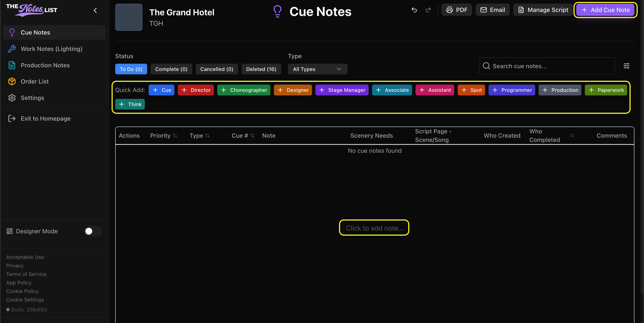Open Manage Script
644x323 pixels.
(543, 10)
